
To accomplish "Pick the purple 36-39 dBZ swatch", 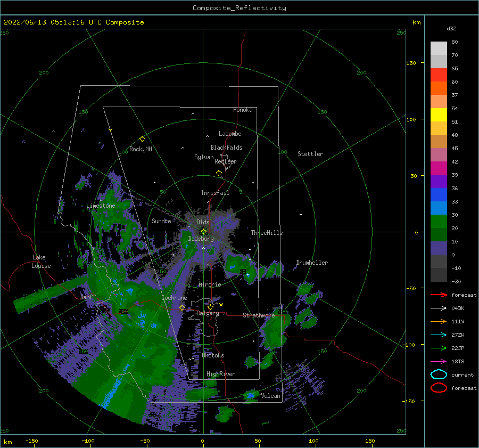I will coord(439,182).
